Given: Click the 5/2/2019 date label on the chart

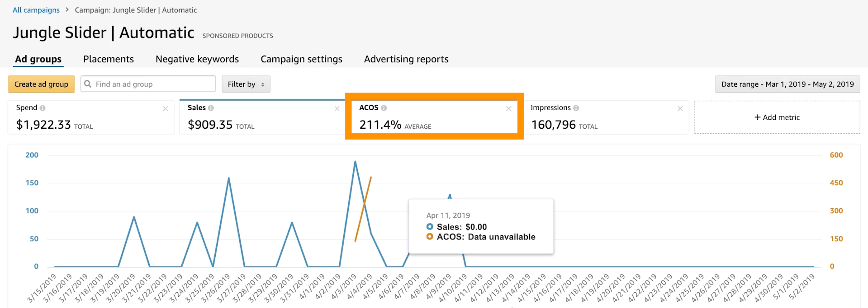Looking at the screenshot, I should pyautogui.click(x=801, y=287).
